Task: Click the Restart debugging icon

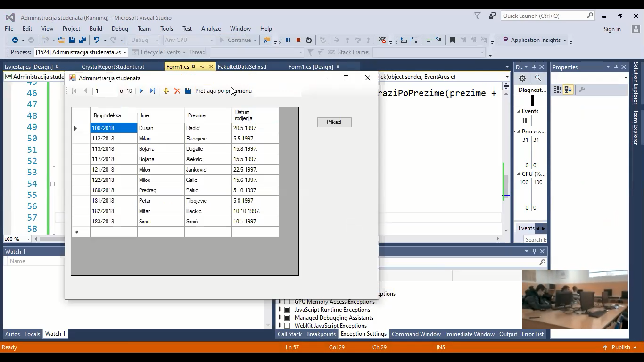Action: (x=309, y=40)
